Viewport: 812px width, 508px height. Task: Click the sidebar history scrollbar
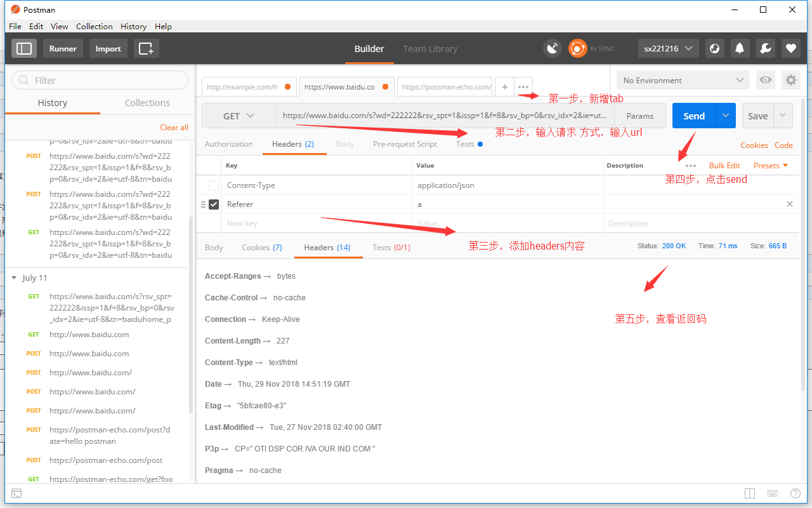(191, 314)
